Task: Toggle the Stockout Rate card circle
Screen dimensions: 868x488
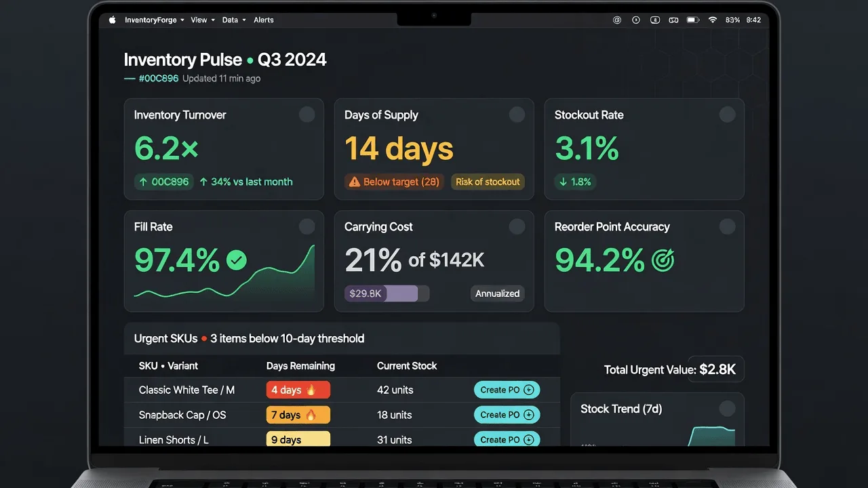Action: [728, 115]
